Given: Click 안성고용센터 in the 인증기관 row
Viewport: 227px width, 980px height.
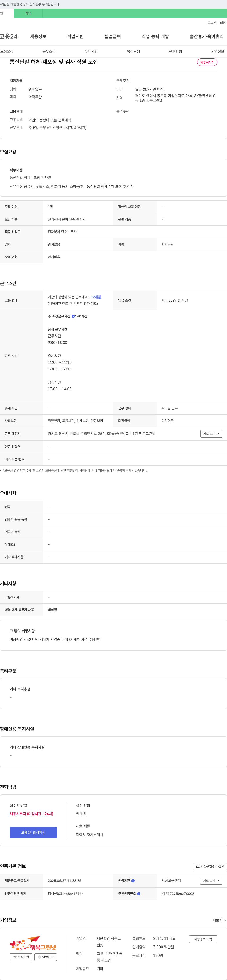Looking at the screenshot, I should click(171, 881).
